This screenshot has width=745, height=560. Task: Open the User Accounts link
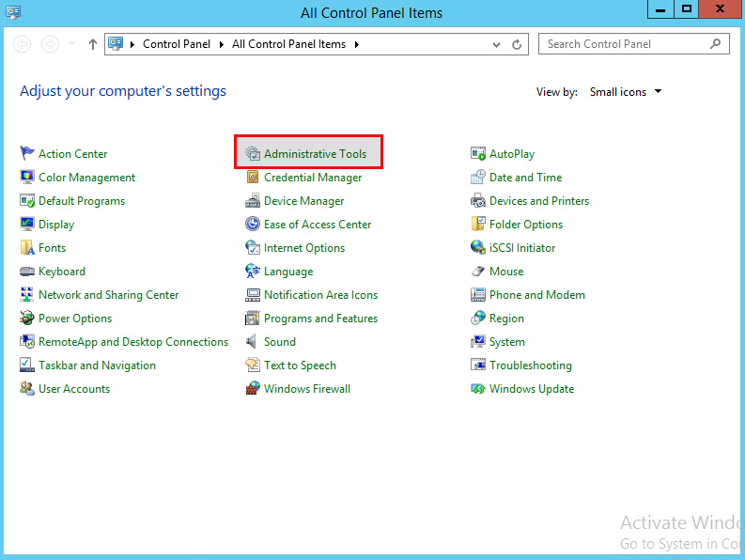click(74, 389)
